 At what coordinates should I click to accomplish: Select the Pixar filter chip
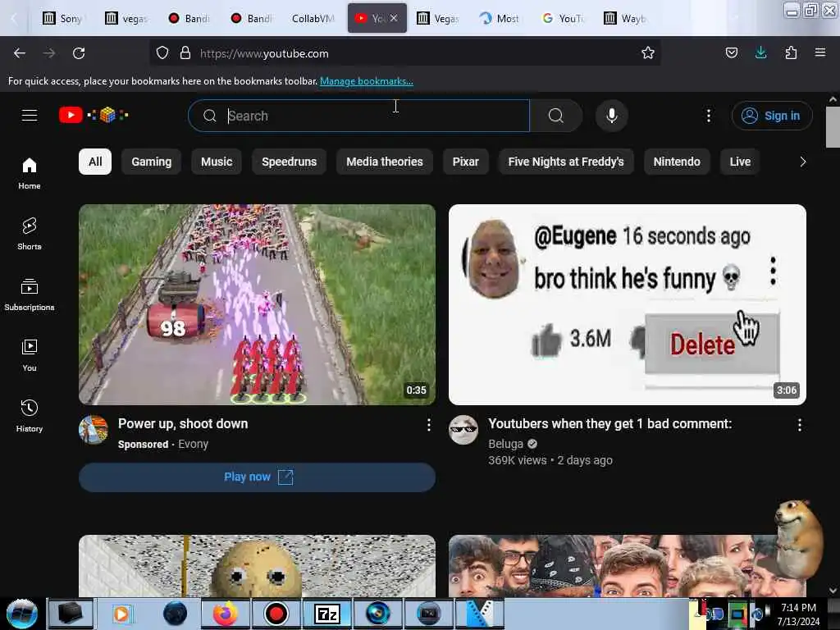466,162
